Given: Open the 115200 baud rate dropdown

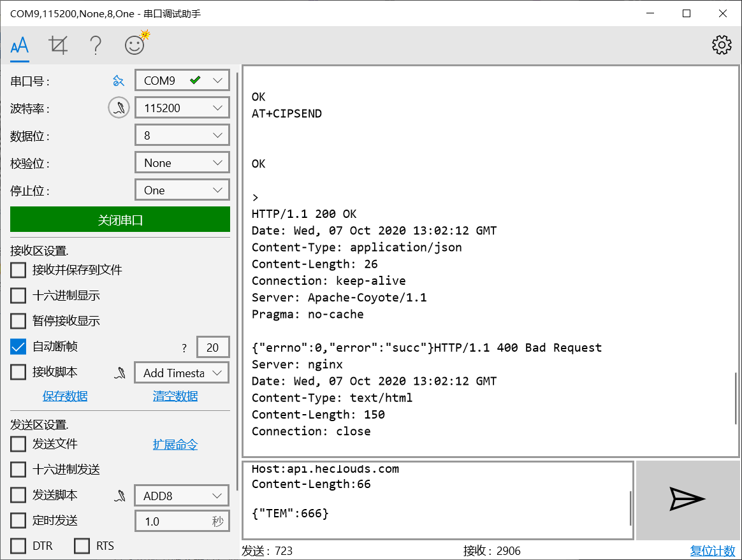Looking at the screenshot, I should click(182, 107).
